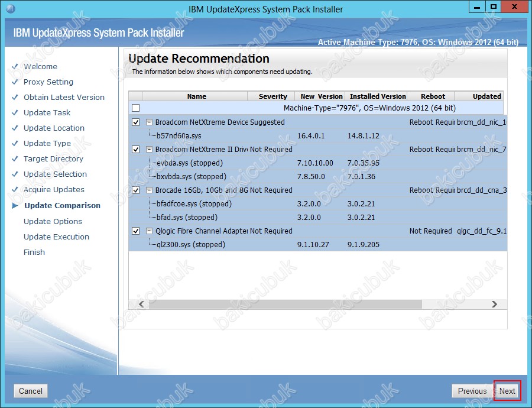Click the Suggested severity for Broadcom NetXtreme Device

pyautogui.click(x=267, y=122)
